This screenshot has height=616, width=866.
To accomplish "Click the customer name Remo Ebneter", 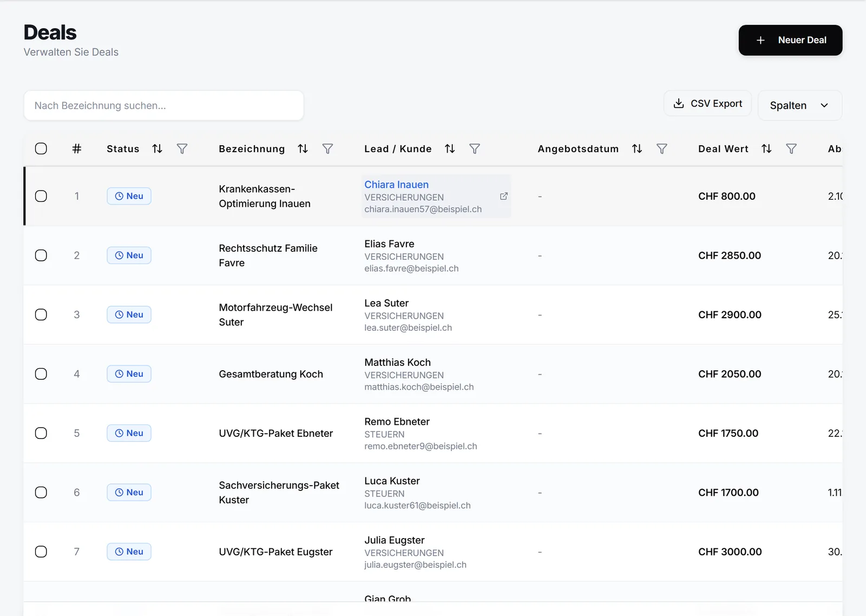I will pos(397,422).
